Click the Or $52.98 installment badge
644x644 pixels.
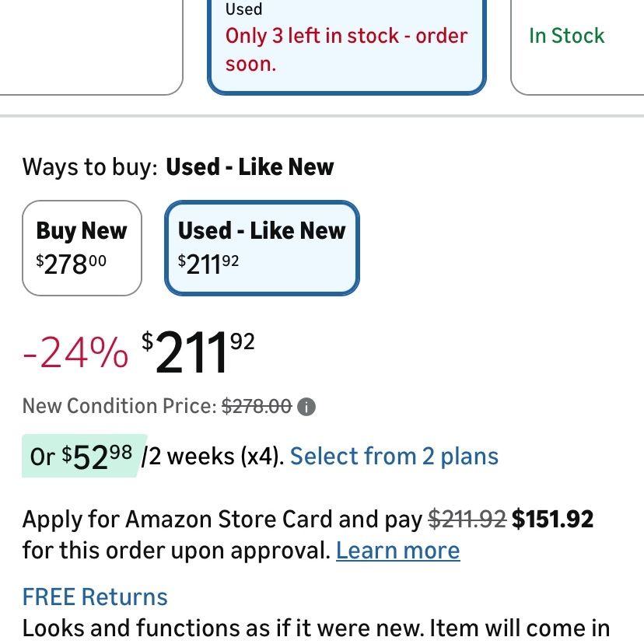(x=82, y=457)
